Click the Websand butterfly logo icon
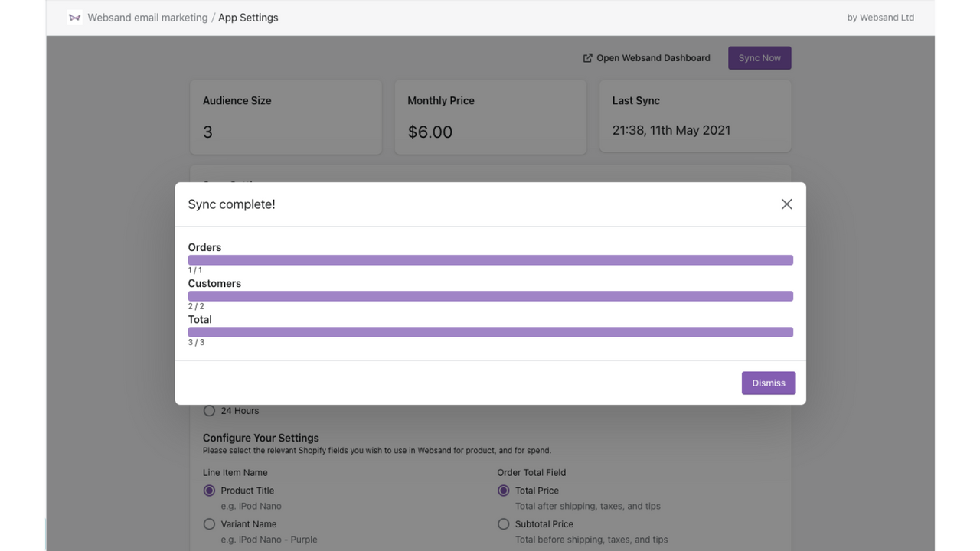The height and width of the screenshot is (551, 980). click(73, 17)
